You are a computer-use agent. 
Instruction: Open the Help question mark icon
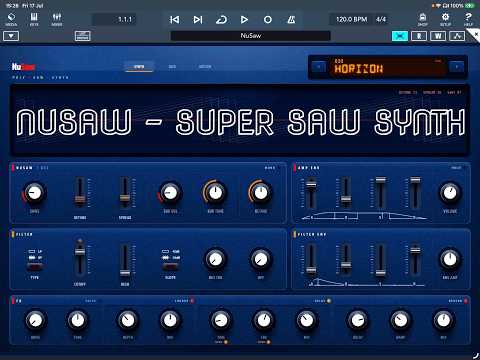tap(468, 19)
